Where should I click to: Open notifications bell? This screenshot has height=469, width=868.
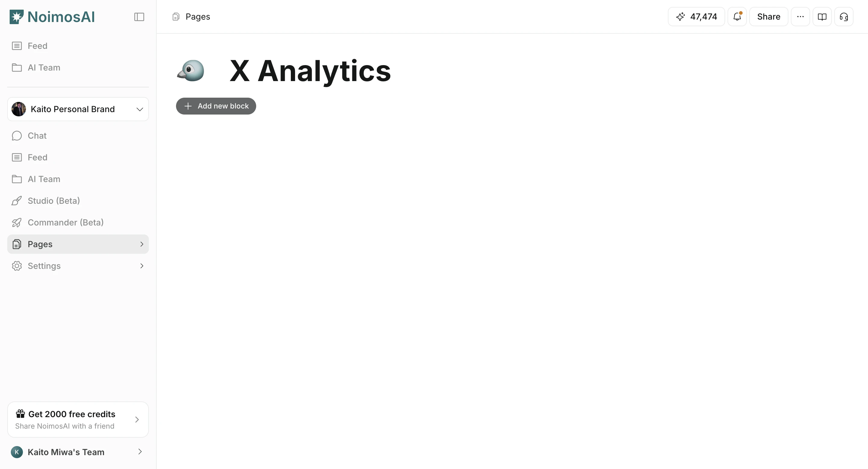tap(737, 17)
